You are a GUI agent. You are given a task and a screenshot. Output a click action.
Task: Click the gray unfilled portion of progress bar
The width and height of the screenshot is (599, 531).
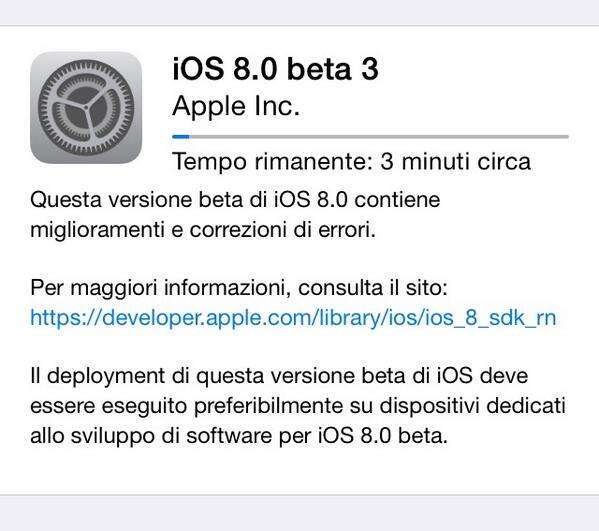pos(379,136)
